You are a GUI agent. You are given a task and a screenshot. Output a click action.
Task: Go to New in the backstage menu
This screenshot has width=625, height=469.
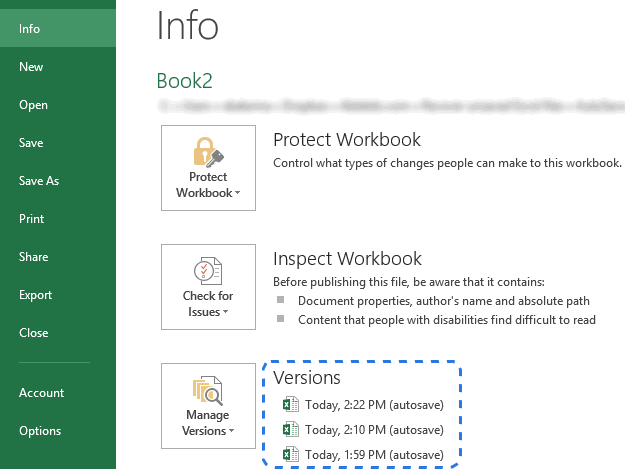click(31, 67)
